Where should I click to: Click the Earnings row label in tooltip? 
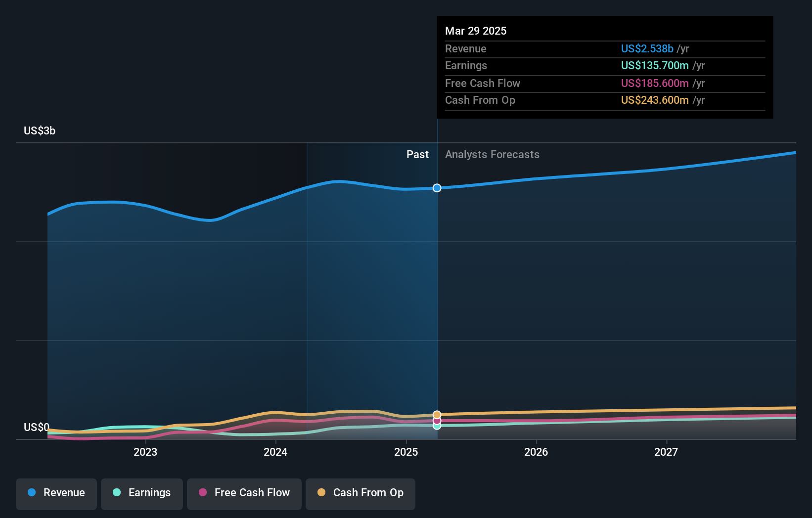[466, 65]
